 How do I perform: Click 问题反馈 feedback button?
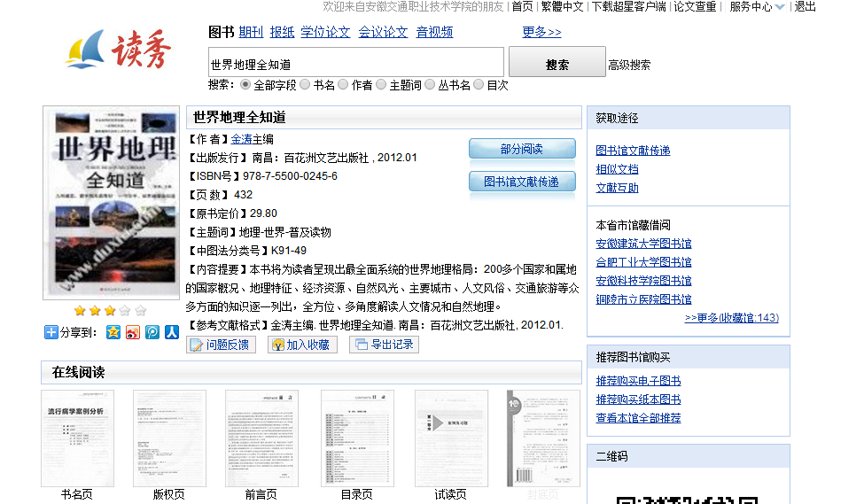221,345
